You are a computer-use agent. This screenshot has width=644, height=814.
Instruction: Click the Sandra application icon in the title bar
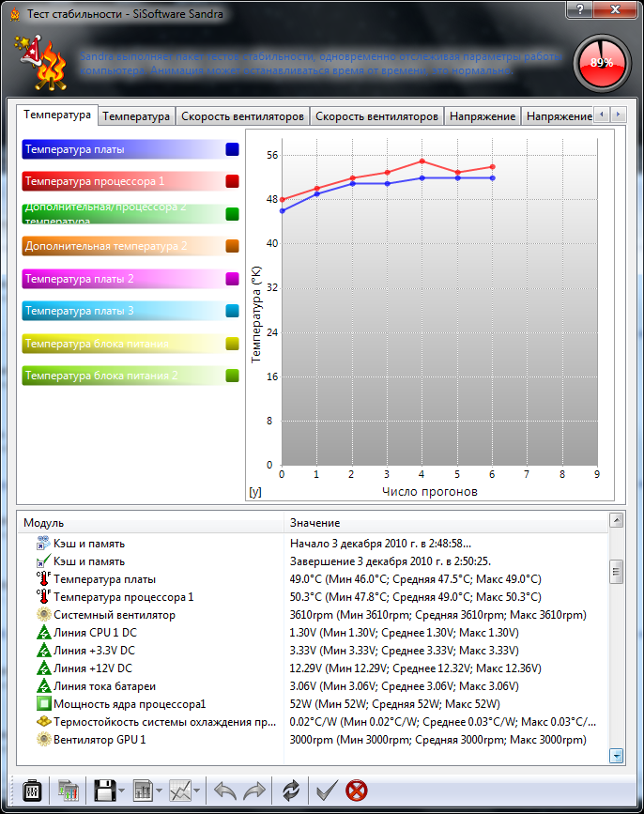(x=15, y=14)
